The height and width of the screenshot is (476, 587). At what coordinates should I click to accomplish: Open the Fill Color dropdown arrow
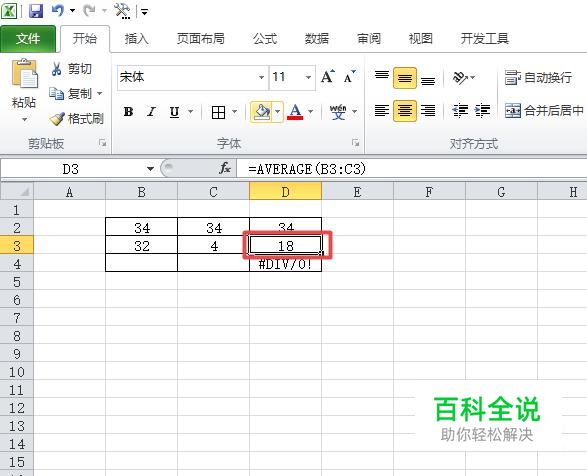(278, 112)
